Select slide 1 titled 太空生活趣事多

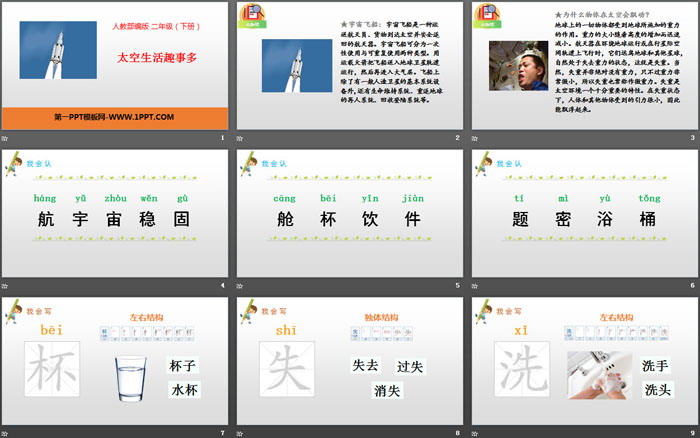coord(115,66)
